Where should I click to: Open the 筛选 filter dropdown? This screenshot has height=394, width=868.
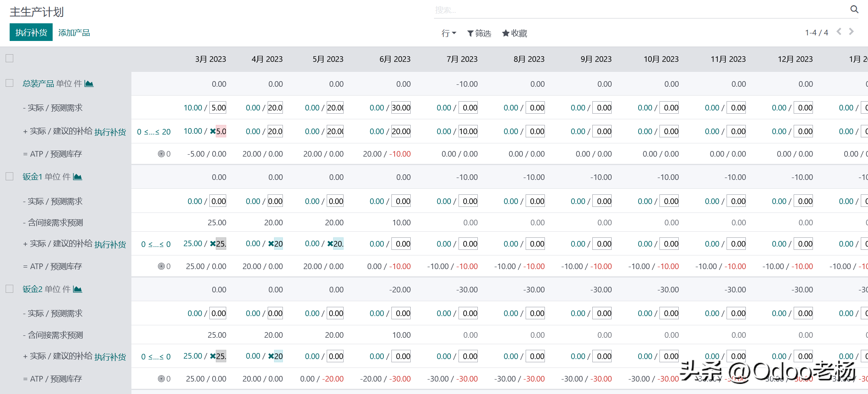(479, 33)
